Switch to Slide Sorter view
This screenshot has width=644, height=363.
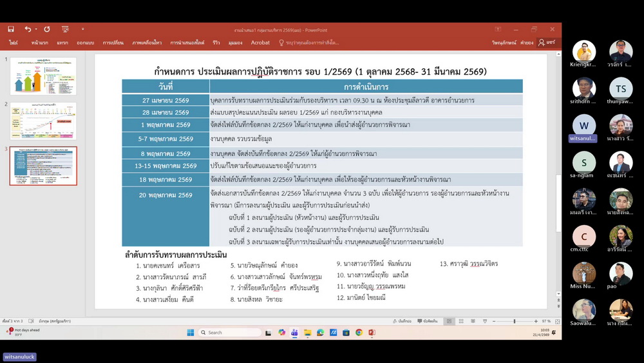coord(459,321)
